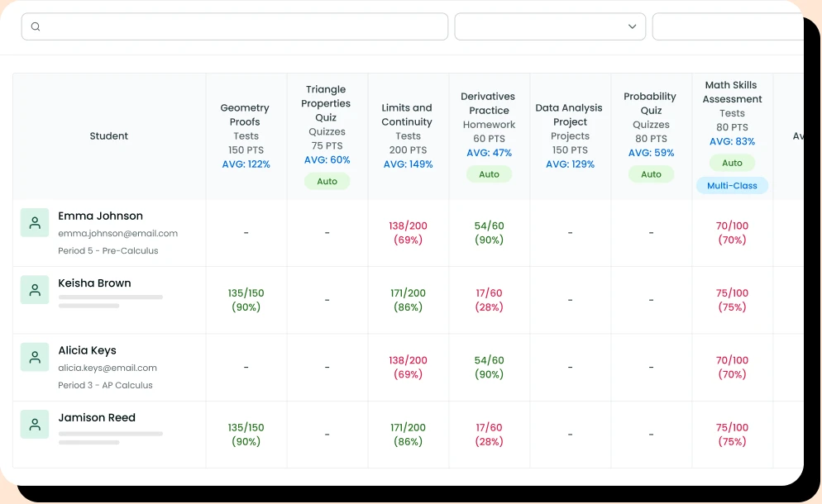Click the Multi-Class badge
822x504 pixels.
tap(732, 185)
